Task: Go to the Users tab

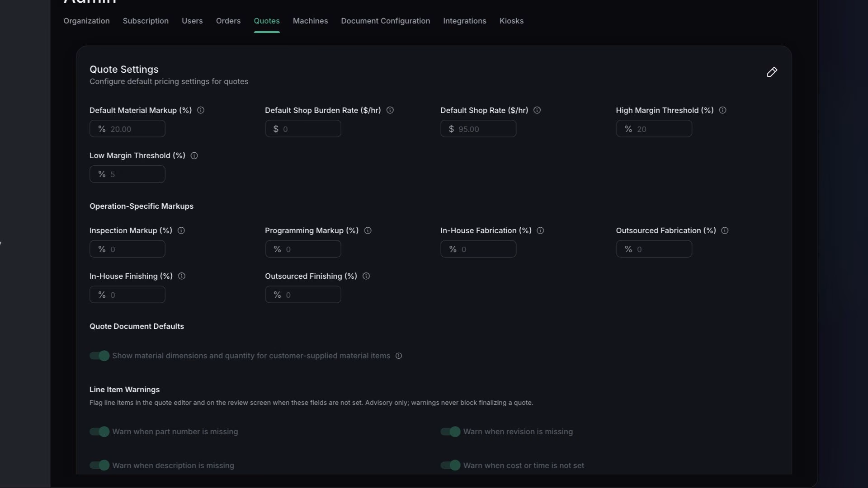Action: 192,21
